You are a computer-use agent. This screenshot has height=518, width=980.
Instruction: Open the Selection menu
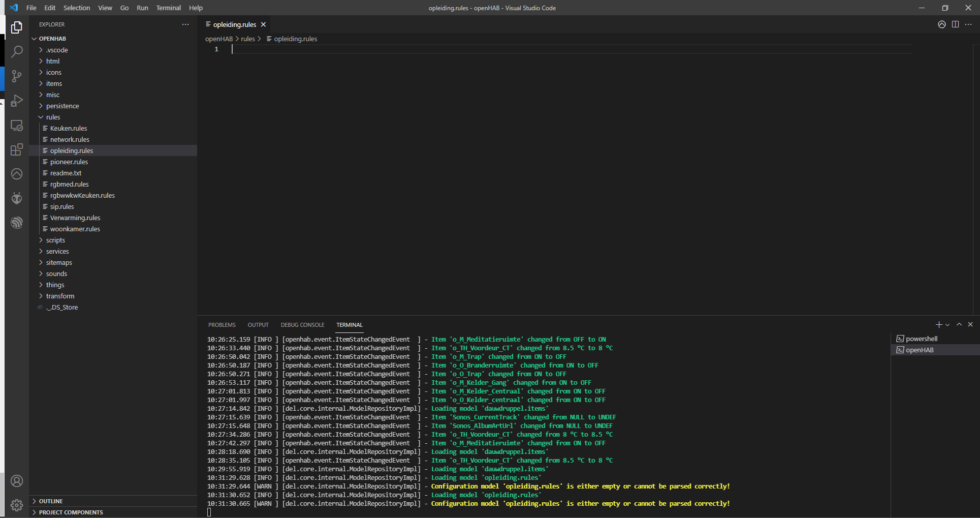[77, 8]
